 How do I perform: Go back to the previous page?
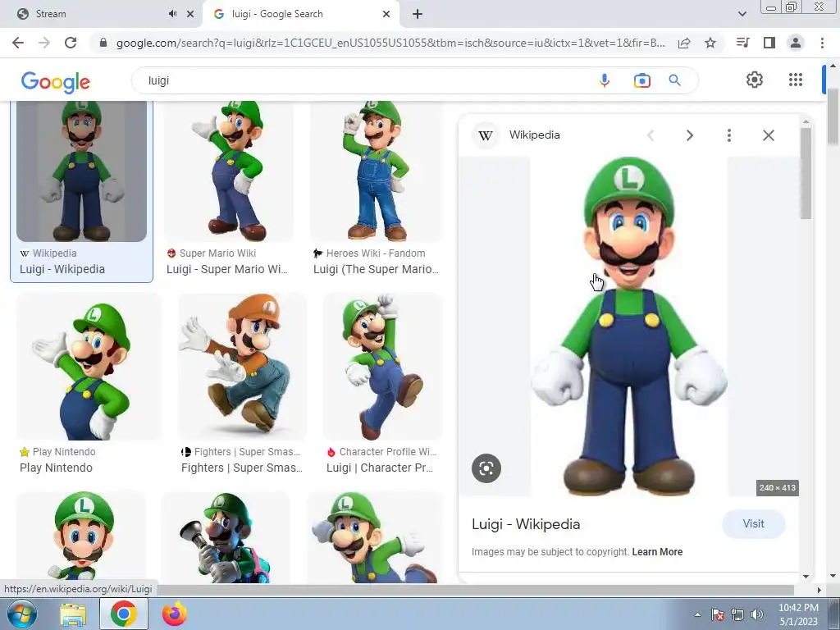[x=18, y=43]
